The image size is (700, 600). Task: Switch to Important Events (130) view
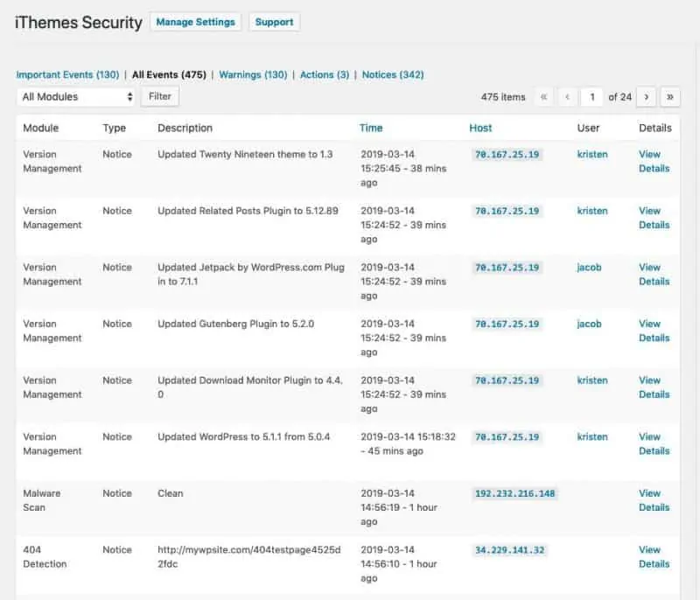(68, 75)
